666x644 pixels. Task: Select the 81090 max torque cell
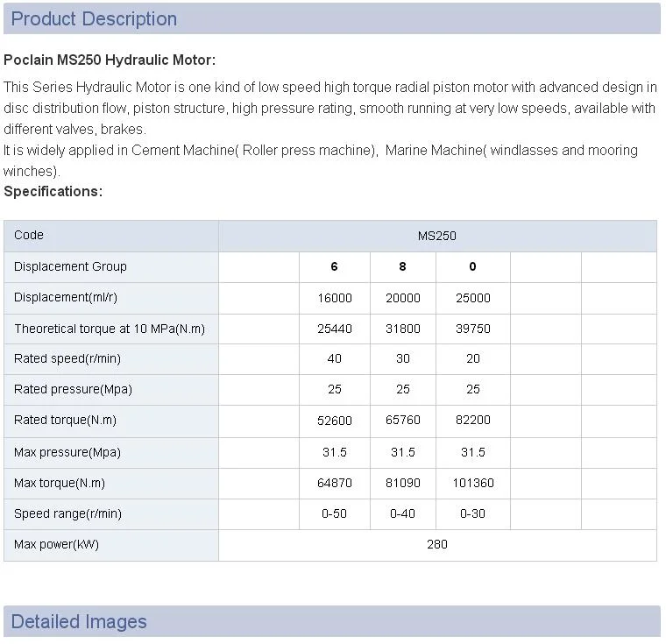click(402, 483)
